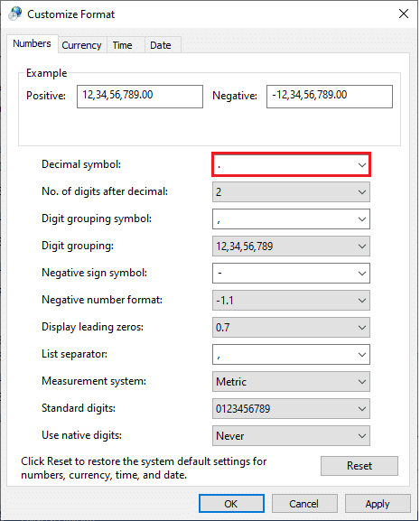Open the Negative number format dropdown
This screenshot has width=420, height=521.
tap(291, 301)
